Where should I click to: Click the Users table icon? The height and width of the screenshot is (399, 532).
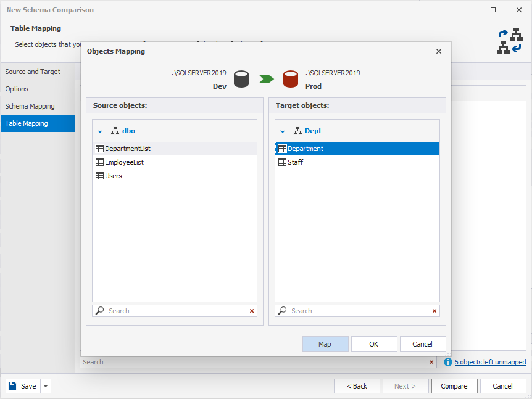(x=100, y=176)
